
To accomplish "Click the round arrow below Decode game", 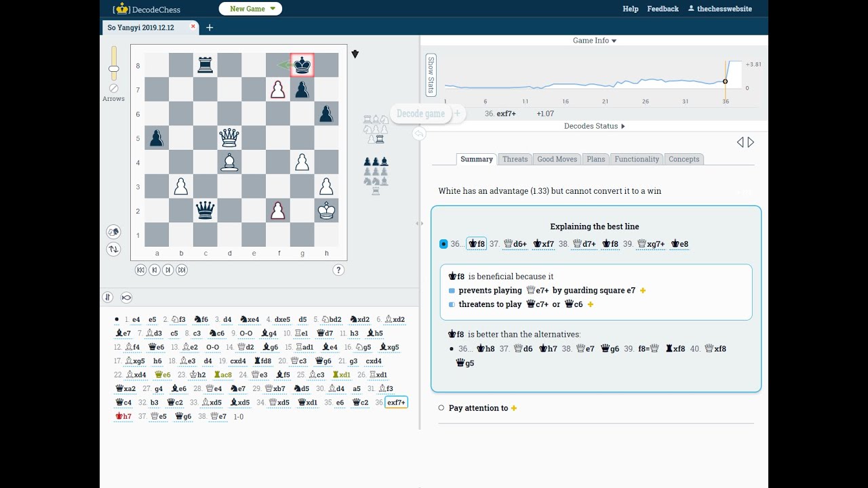I will [419, 134].
